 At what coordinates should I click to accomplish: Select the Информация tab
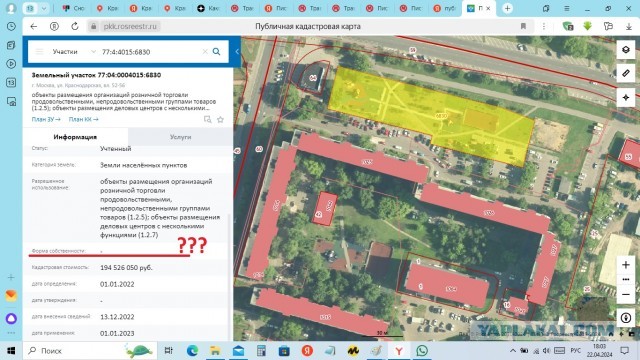75,137
